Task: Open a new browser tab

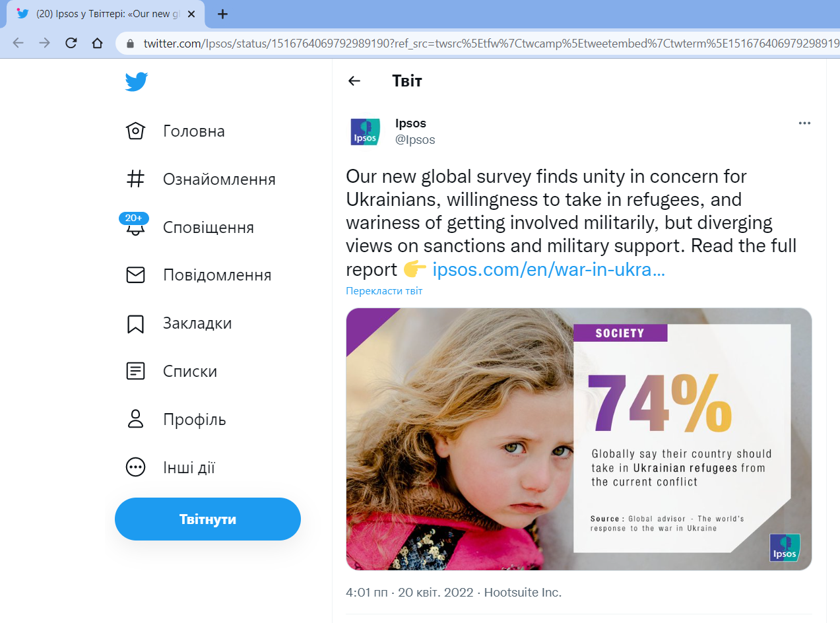Action: click(x=223, y=14)
